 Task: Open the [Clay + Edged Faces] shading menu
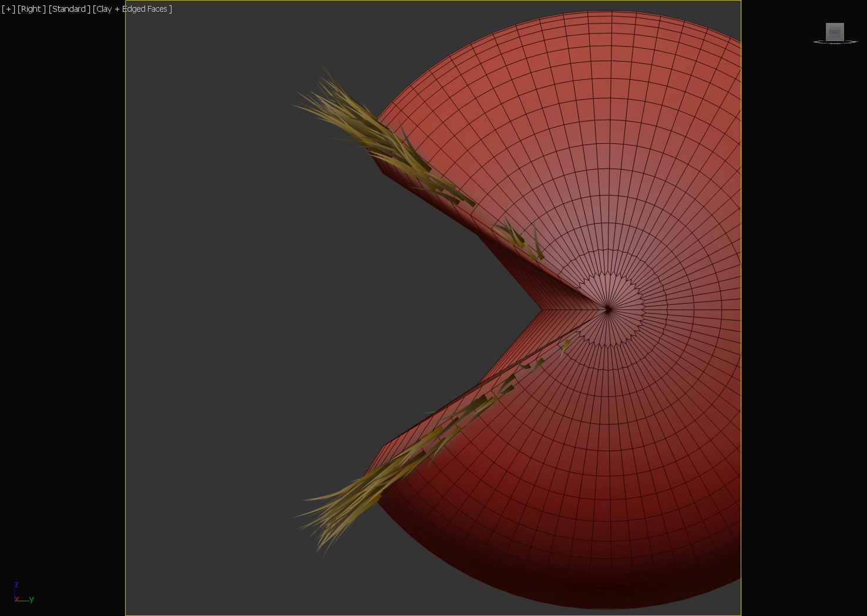(132, 9)
